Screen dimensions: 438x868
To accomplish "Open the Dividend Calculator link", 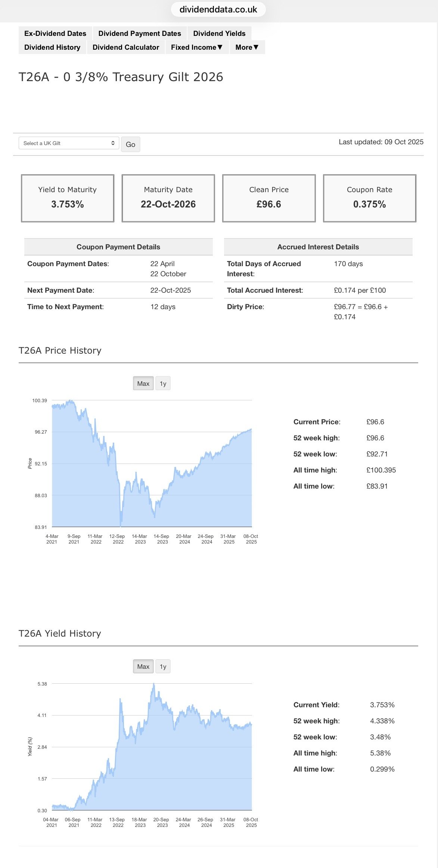I will pos(126,47).
